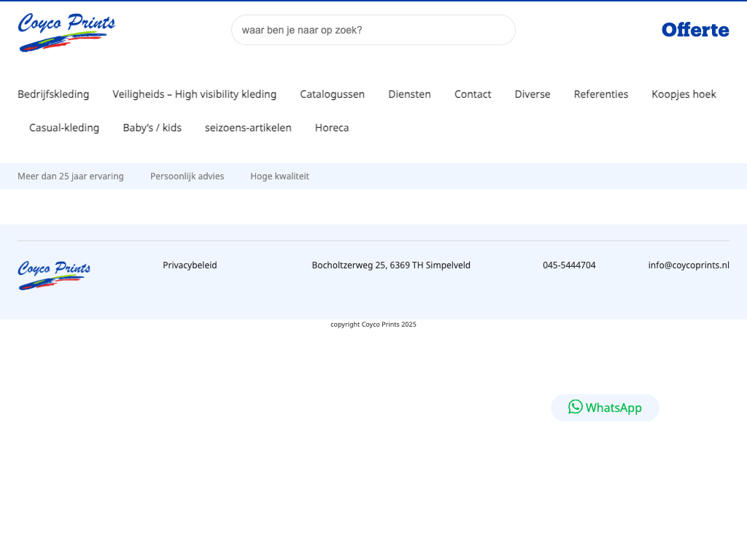
Task: Click the info@coycoprints.nl email link
Action: (689, 265)
